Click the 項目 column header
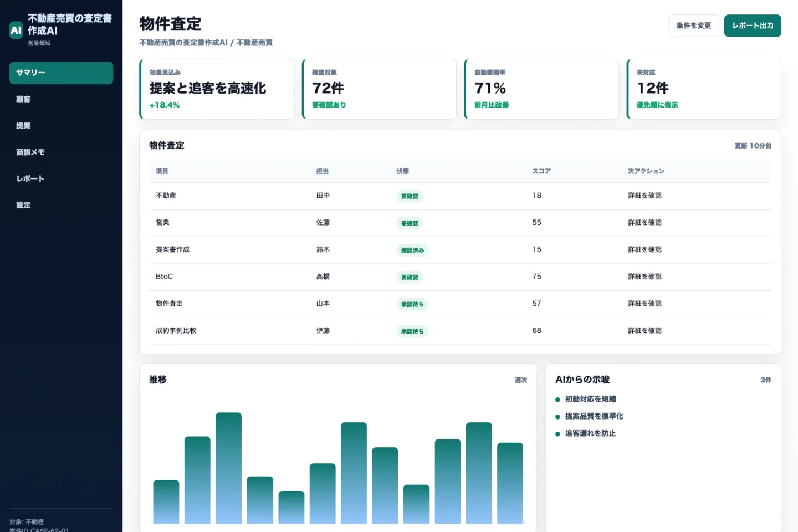The image size is (798, 532). tap(162, 171)
